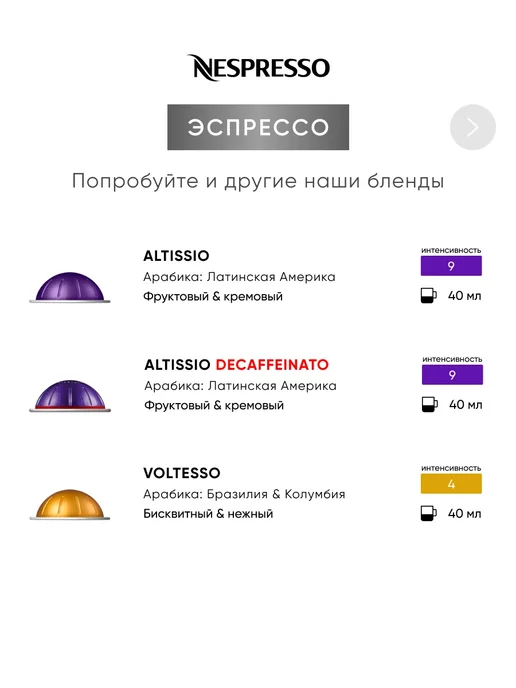Click the text Арабика: Бразилия & Колумбия
516x688 pixels.
click(x=244, y=494)
